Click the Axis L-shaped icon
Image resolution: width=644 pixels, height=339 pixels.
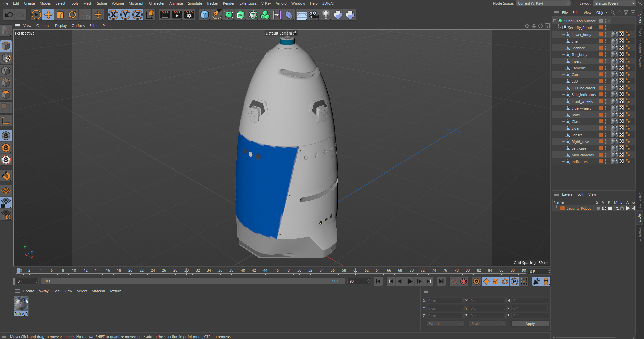[x=6, y=120]
